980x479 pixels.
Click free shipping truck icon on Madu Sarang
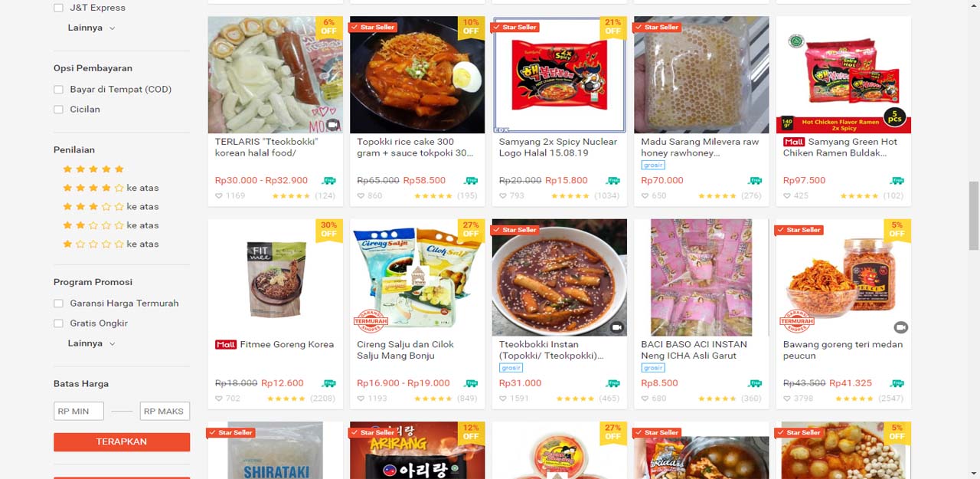tap(755, 181)
